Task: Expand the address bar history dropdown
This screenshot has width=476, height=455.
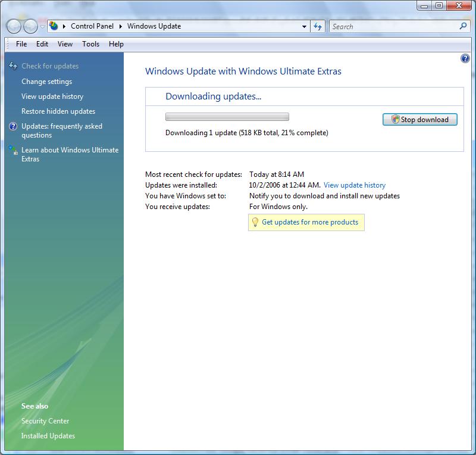Action: click(x=304, y=26)
